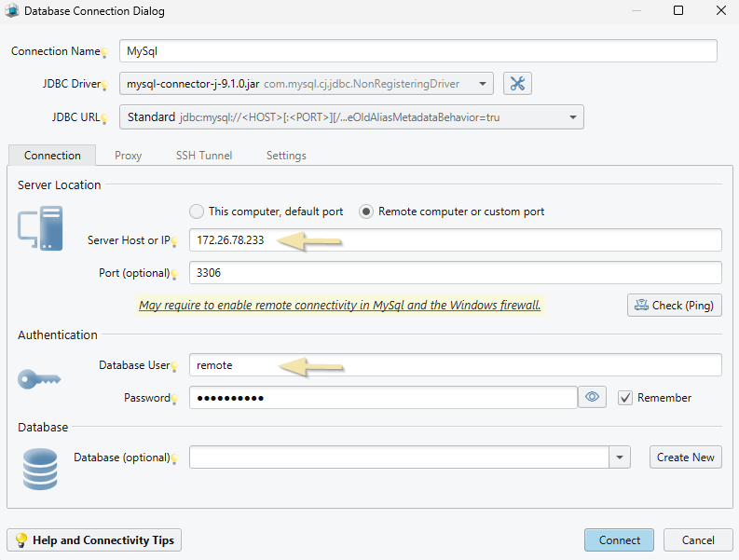This screenshot has height=560, width=739.
Task: Click the lightbulb hint beside JDBC URL
Action: click(105, 118)
